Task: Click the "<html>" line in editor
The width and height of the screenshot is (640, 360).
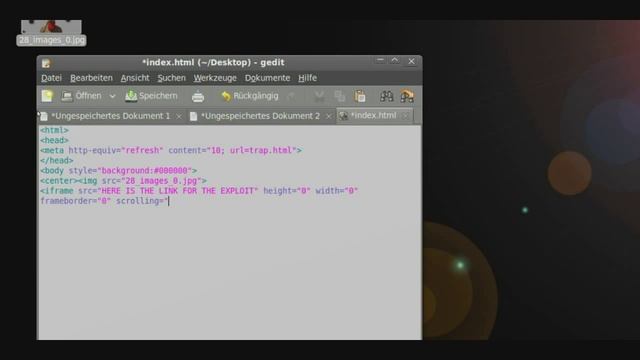Action: (54, 130)
